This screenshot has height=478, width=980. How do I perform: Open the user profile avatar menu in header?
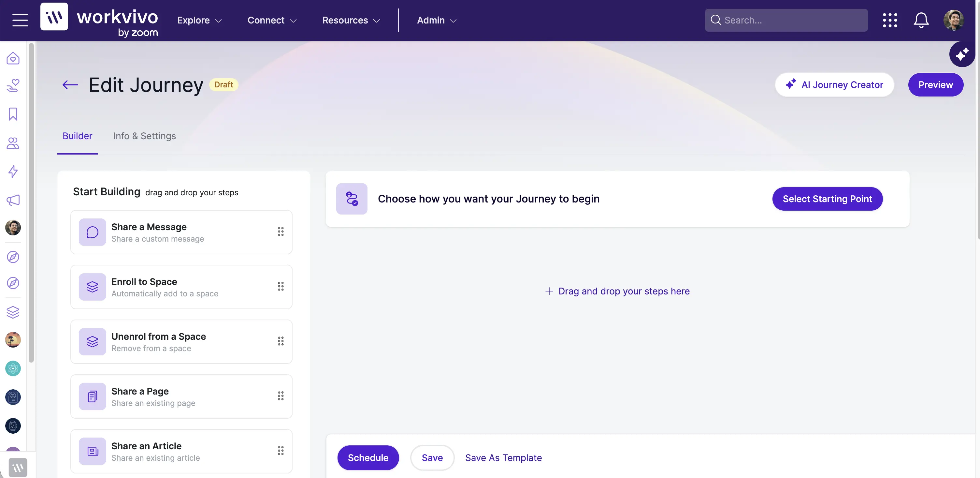[953, 20]
